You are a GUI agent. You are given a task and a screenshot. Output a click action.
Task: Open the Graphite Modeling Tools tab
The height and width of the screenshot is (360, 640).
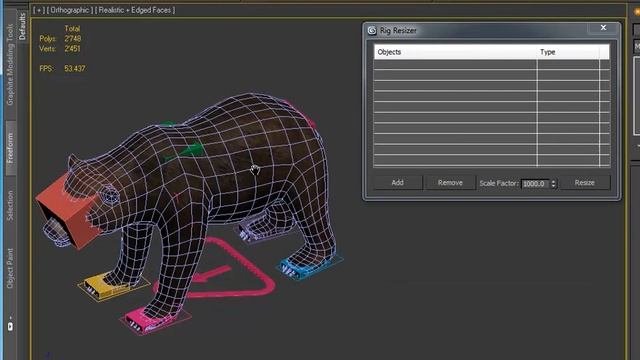pyautogui.click(x=10, y=64)
